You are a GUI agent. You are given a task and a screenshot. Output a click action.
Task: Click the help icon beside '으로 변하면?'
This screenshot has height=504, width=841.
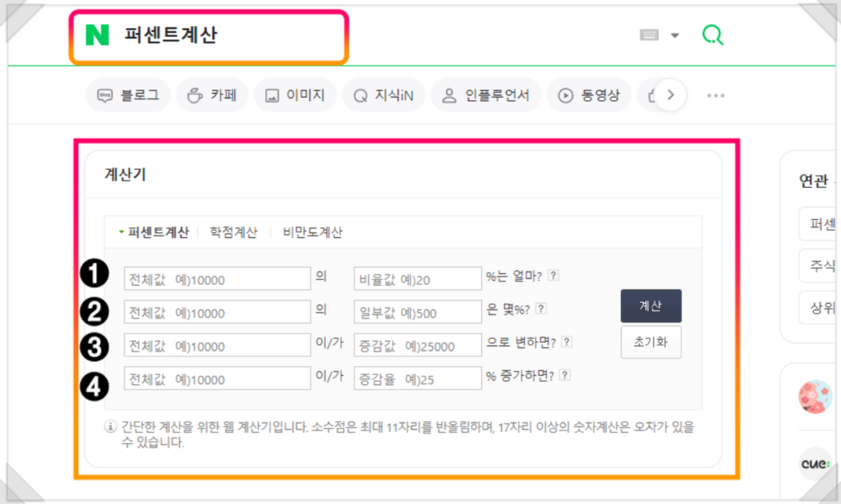[x=567, y=342]
